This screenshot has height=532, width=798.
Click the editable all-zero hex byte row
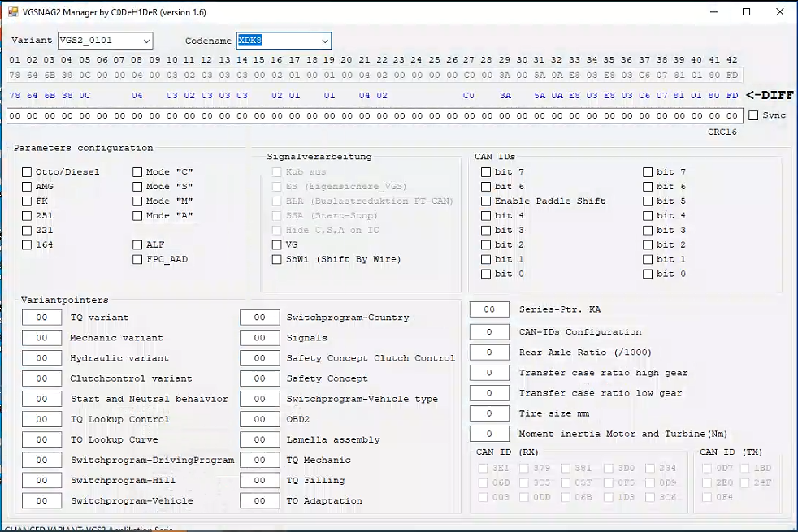tap(374, 115)
